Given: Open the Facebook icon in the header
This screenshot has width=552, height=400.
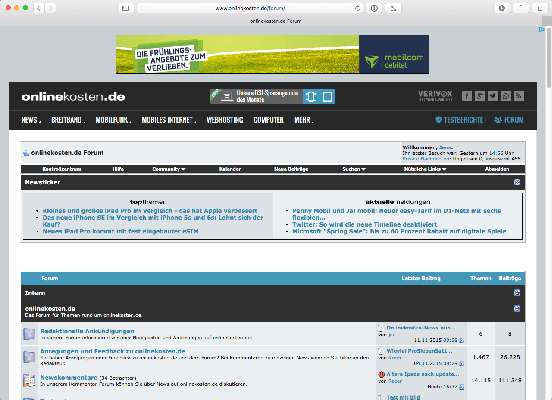Looking at the screenshot, I should coord(467,96).
